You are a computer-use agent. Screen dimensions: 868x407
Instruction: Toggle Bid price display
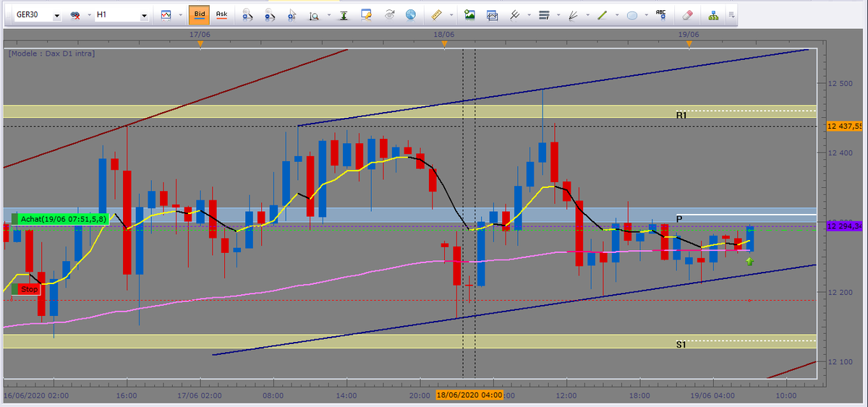tap(199, 14)
